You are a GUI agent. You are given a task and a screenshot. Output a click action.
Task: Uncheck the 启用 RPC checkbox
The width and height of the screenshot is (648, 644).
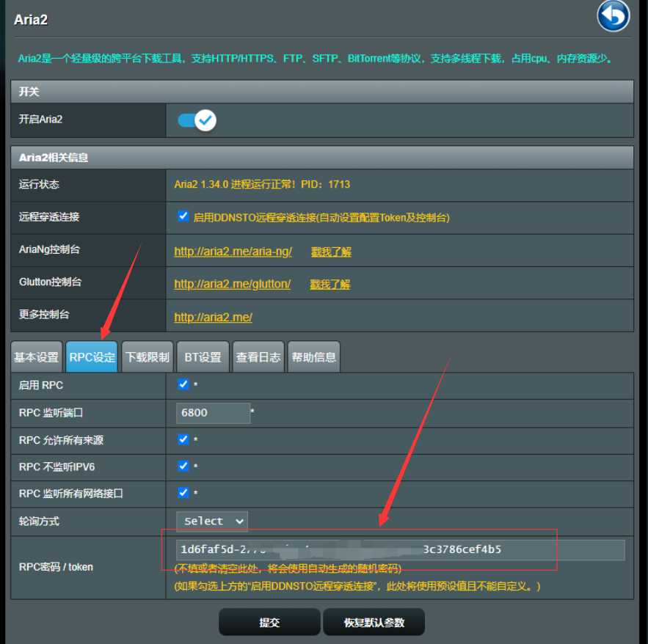coord(183,384)
